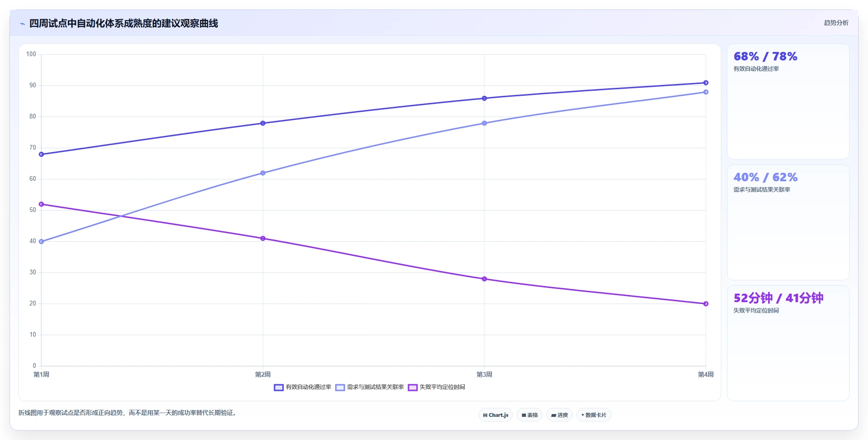The height and width of the screenshot is (440, 868).
Task: Click the 第2周 x-axis label
Action: (x=263, y=374)
